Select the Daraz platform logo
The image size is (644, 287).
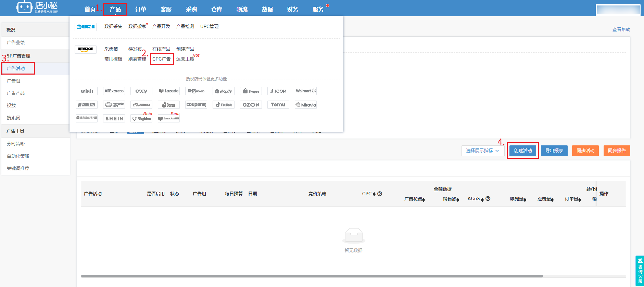click(169, 105)
